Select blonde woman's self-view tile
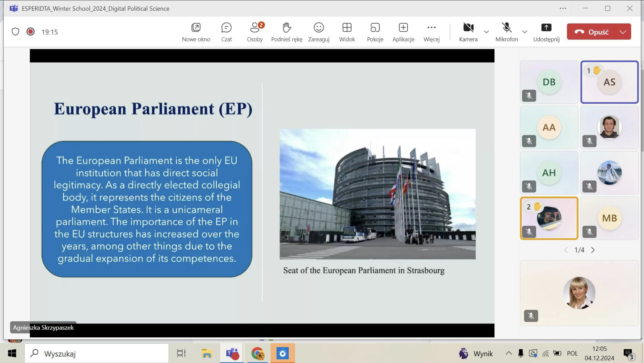Viewport: 644px width, 363px height. click(579, 293)
